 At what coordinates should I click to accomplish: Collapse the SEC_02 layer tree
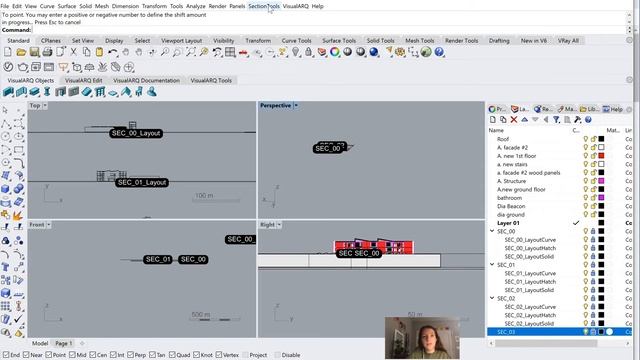pos(492,298)
